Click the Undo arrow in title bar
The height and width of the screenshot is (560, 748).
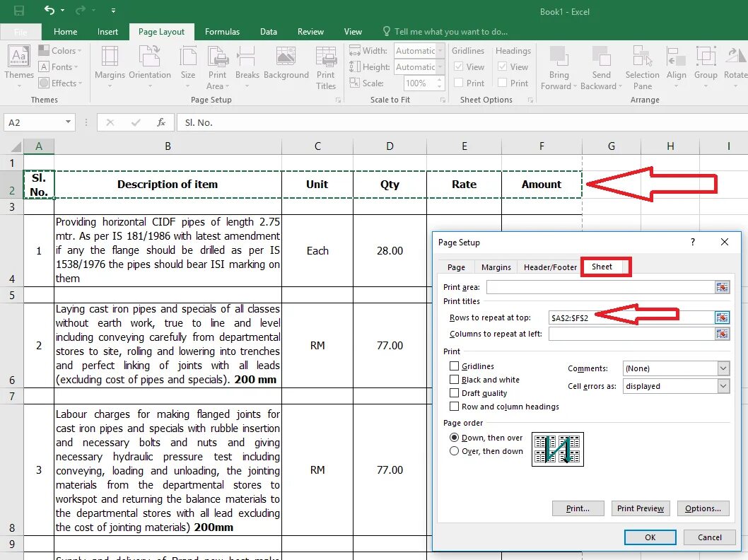(x=49, y=10)
